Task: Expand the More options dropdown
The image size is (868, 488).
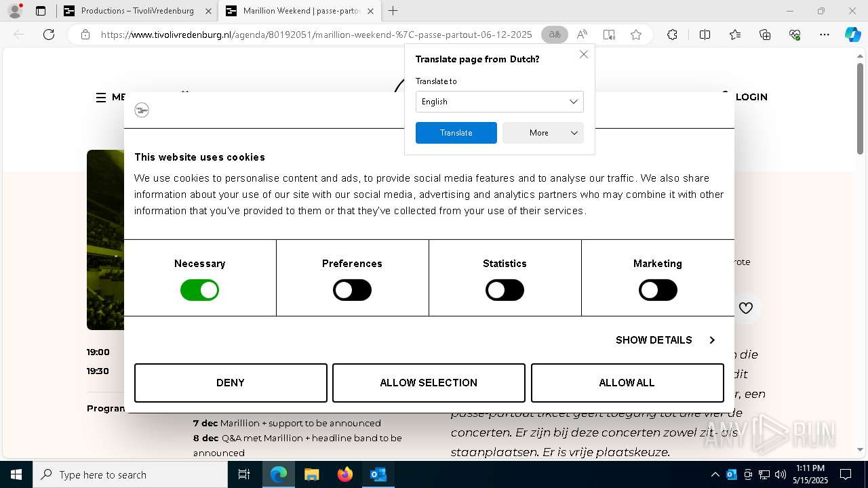Action: [x=542, y=133]
